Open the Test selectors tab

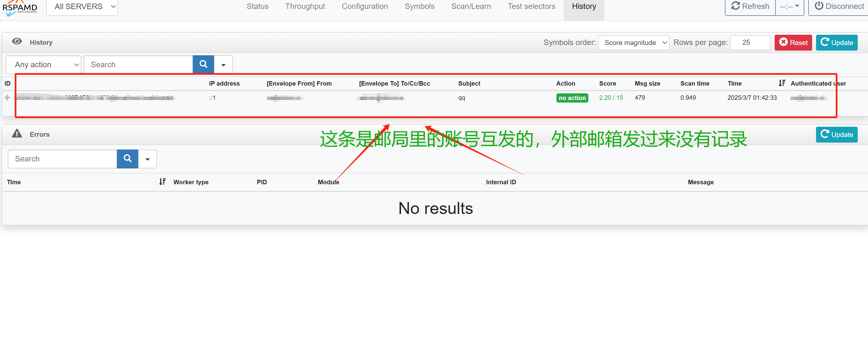pos(531,6)
